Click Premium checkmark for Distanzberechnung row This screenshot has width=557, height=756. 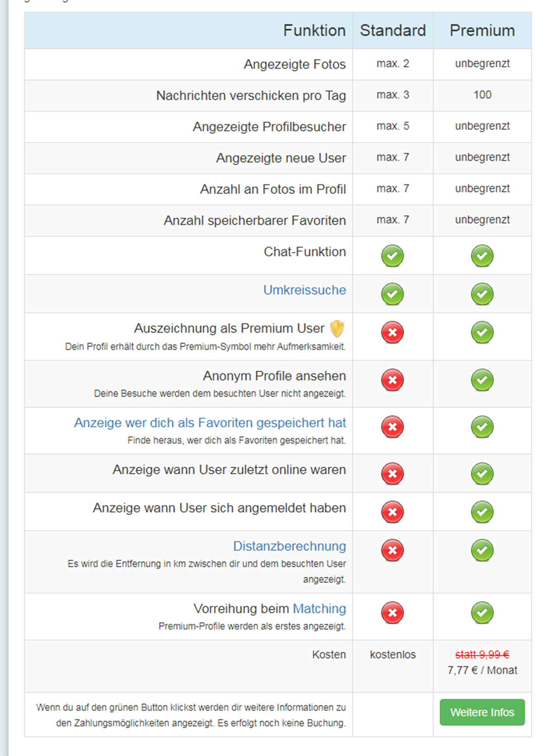[482, 550]
